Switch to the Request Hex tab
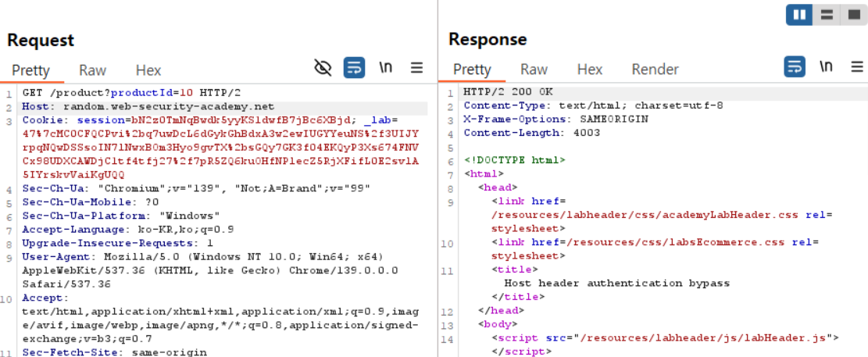The width and height of the screenshot is (868, 357). pos(148,70)
